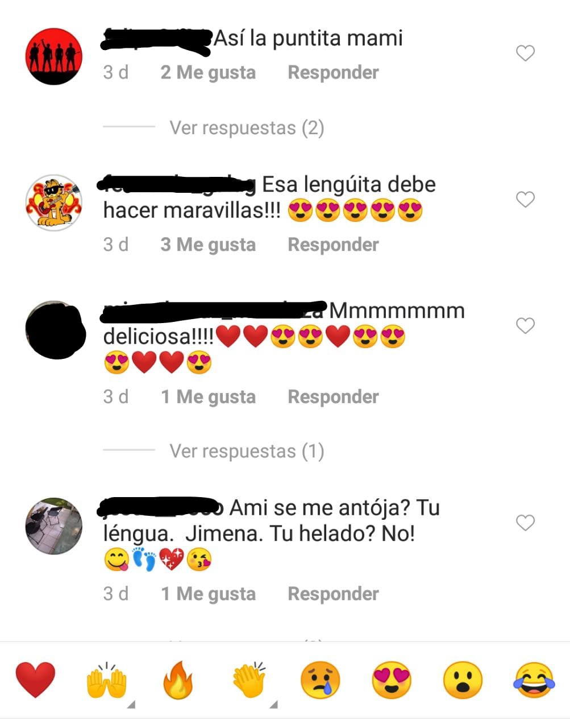Insert the fire emoji
This screenshot has height=728, width=570.
(178, 680)
